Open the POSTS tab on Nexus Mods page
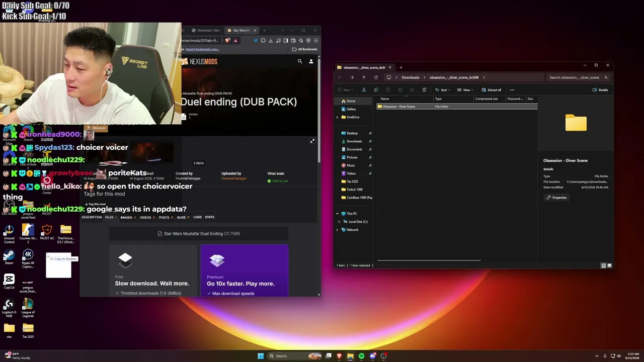Screen dimensions: 644x362 (166, 217)
